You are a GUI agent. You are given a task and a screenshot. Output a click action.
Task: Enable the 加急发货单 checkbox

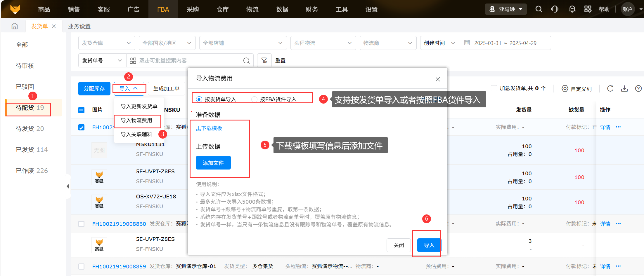tap(494, 88)
